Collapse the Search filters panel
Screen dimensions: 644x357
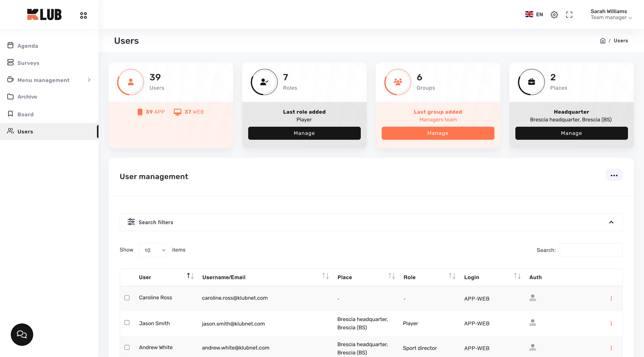611,222
